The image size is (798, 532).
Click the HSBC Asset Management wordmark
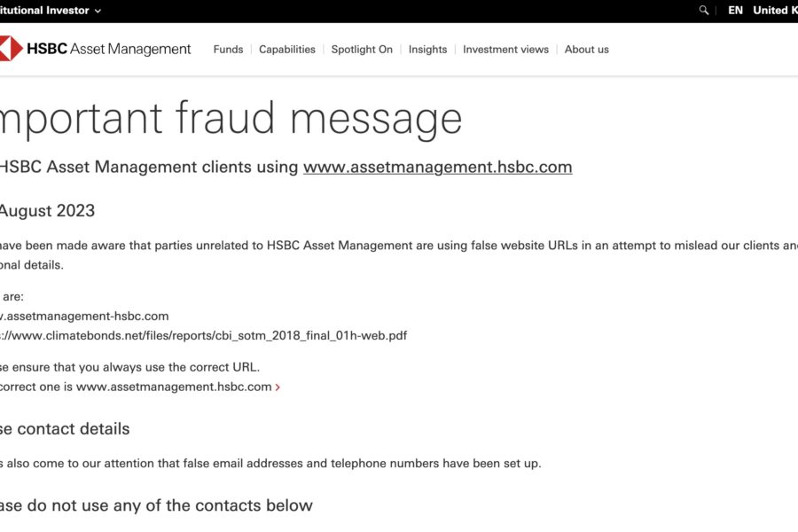point(108,49)
